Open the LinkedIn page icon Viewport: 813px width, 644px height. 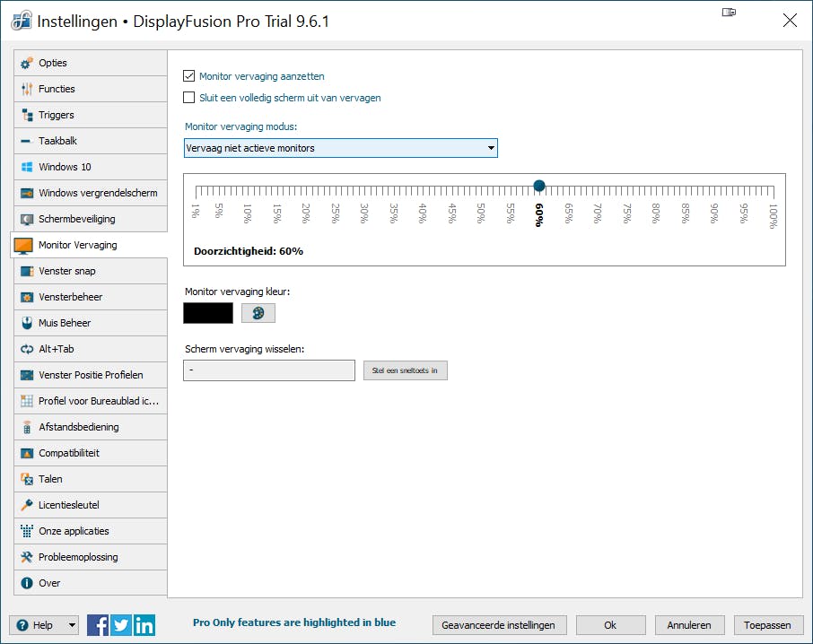[x=144, y=625]
